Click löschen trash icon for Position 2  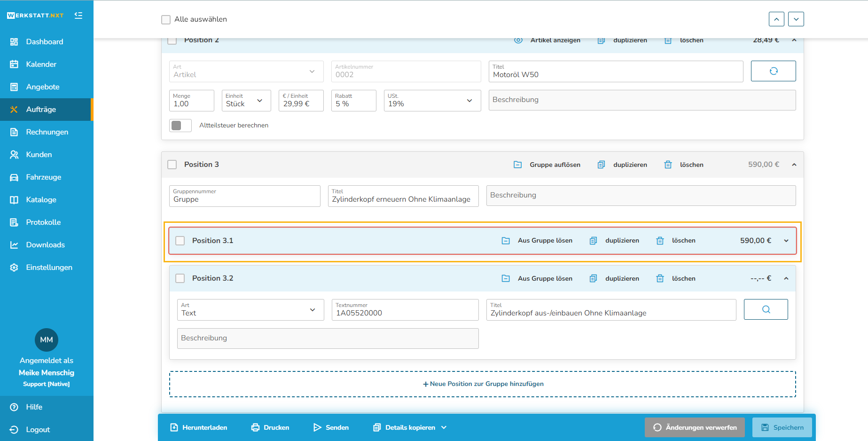pyautogui.click(x=668, y=41)
